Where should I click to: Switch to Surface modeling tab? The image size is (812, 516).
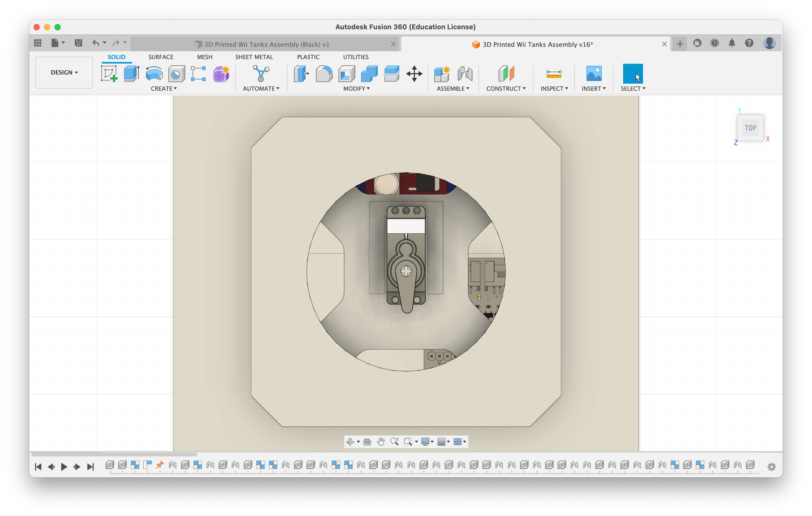coord(160,57)
